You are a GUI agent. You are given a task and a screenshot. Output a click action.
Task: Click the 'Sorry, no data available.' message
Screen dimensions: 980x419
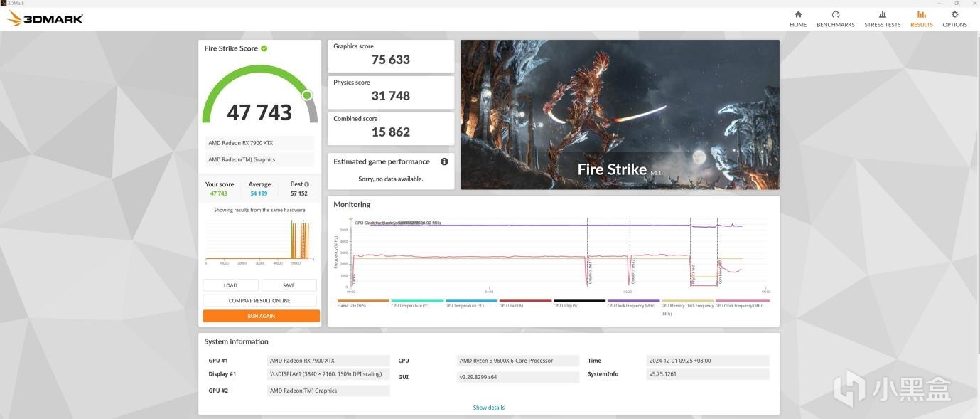click(390, 179)
